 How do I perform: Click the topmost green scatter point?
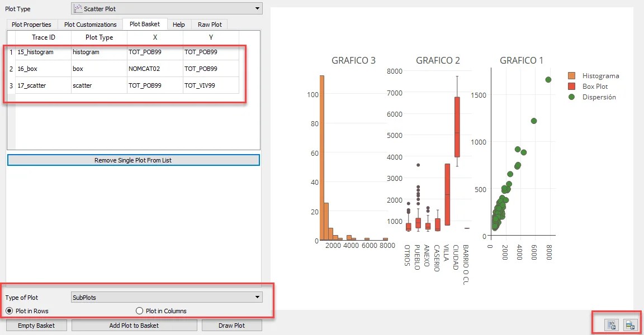pos(548,79)
